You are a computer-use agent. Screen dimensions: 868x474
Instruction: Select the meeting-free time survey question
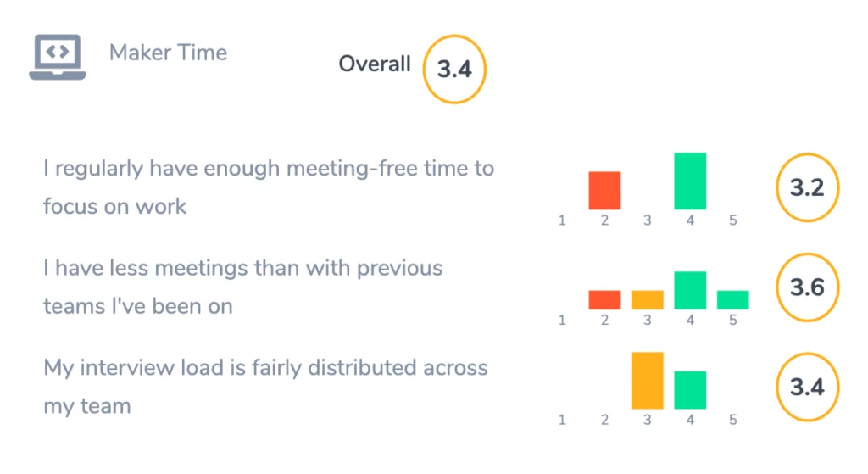[269, 187]
